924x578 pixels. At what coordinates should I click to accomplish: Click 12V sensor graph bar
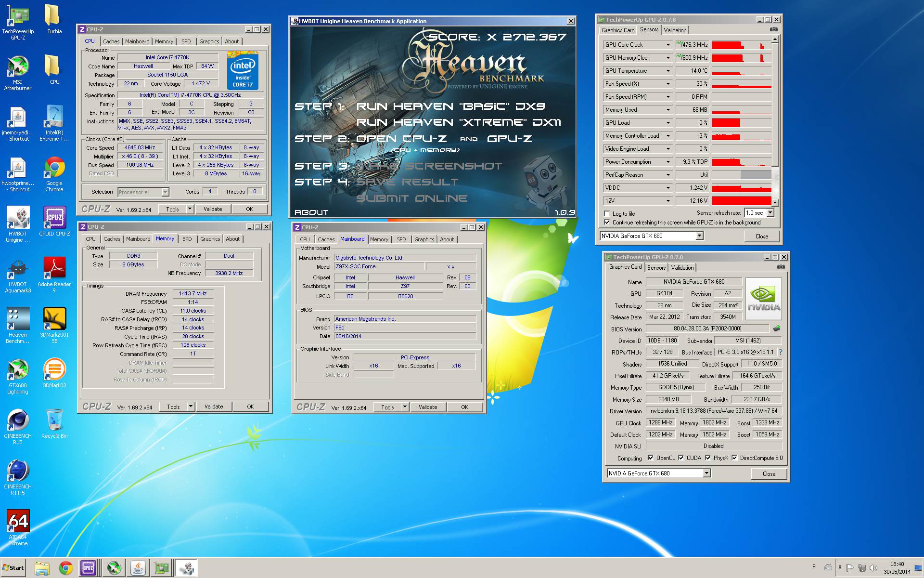[741, 201]
